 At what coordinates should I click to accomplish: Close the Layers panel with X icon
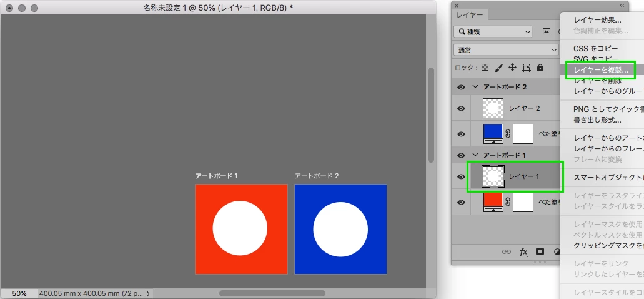[457, 6]
